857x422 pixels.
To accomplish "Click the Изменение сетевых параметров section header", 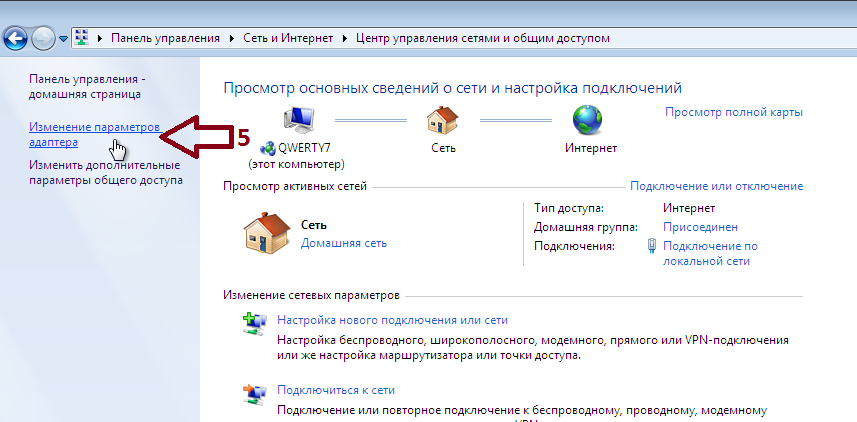I will [x=311, y=295].
